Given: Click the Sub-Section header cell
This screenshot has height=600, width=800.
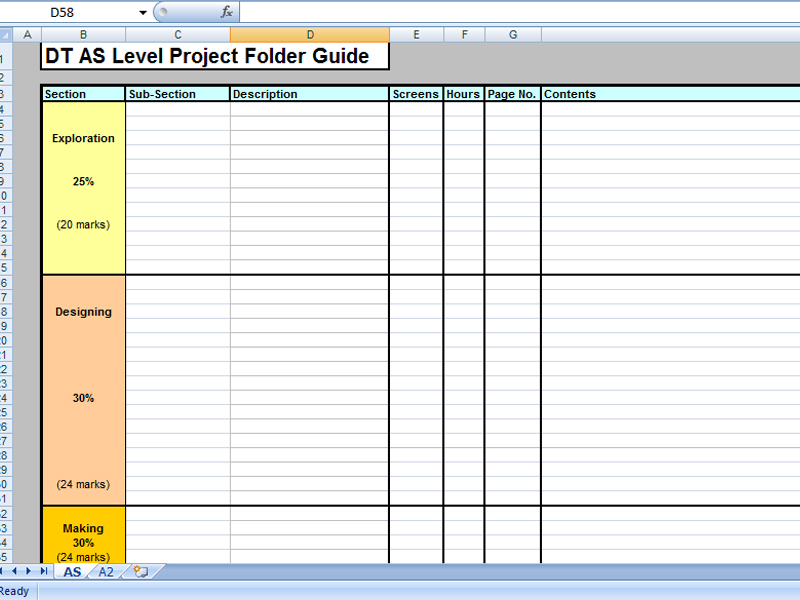Looking at the screenshot, I should click(178, 94).
